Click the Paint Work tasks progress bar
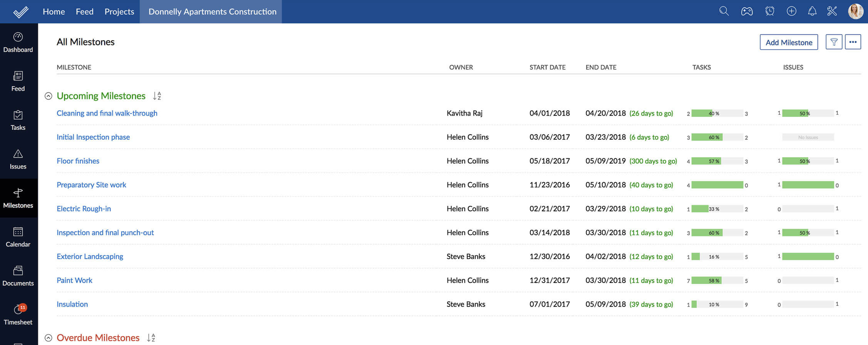 coord(717,280)
